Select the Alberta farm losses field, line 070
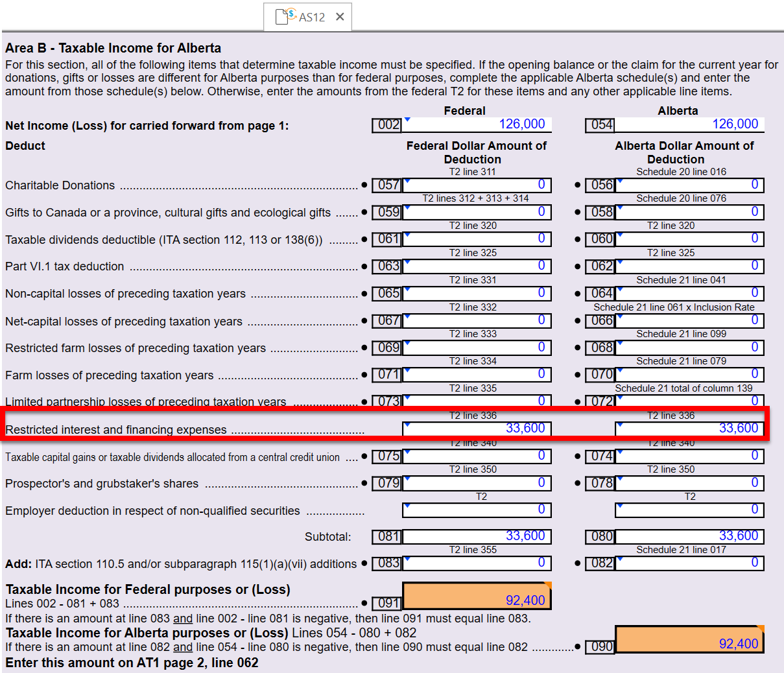The height and width of the screenshot is (673, 784). (689, 374)
